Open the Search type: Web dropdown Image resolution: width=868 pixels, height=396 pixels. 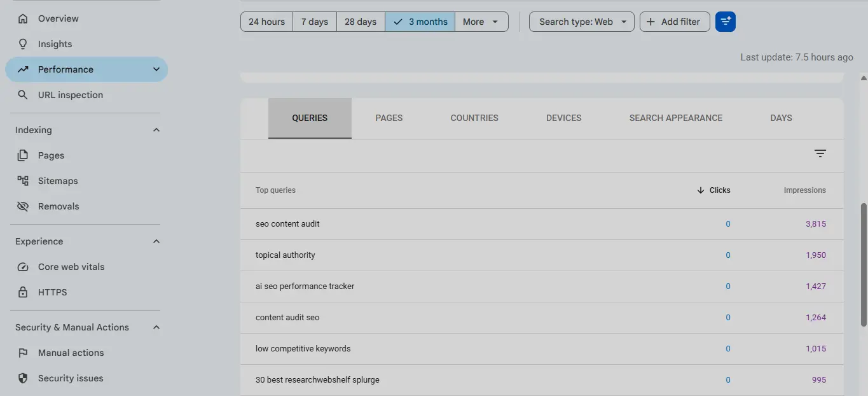[x=581, y=22]
